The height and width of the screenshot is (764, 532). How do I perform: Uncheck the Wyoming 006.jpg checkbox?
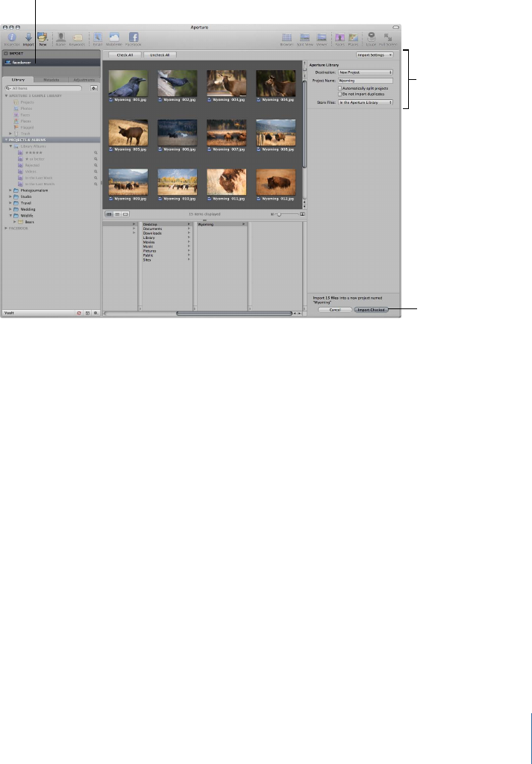[160, 149]
